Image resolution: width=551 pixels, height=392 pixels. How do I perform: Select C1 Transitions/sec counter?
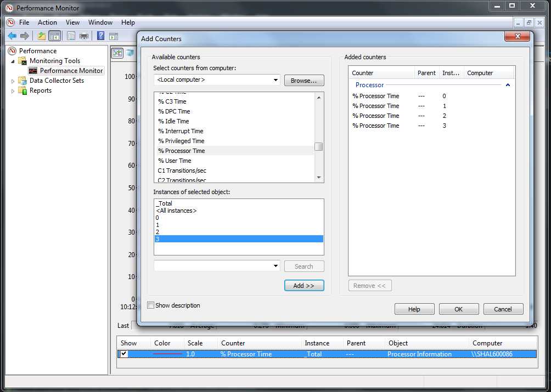182,170
